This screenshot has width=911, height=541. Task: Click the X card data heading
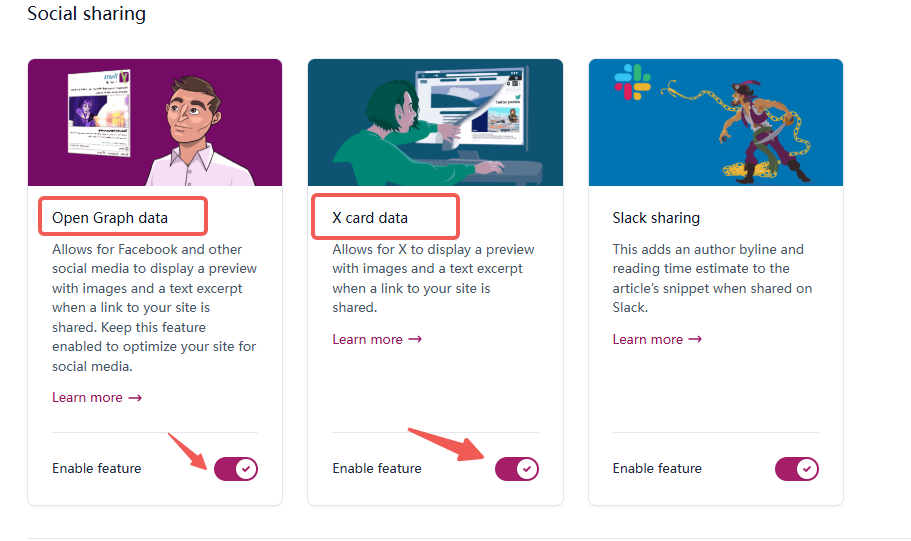pos(370,217)
